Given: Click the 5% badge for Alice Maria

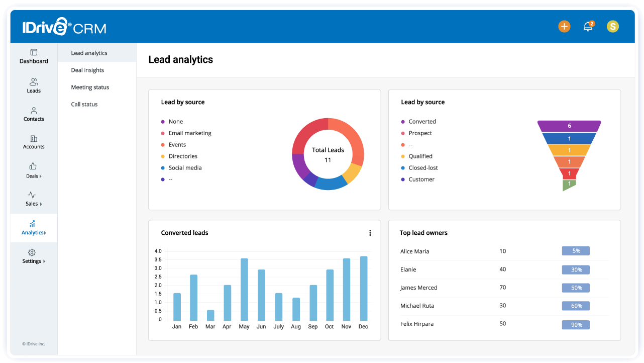Looking at the screenshot, I should (x=576, y=251).
